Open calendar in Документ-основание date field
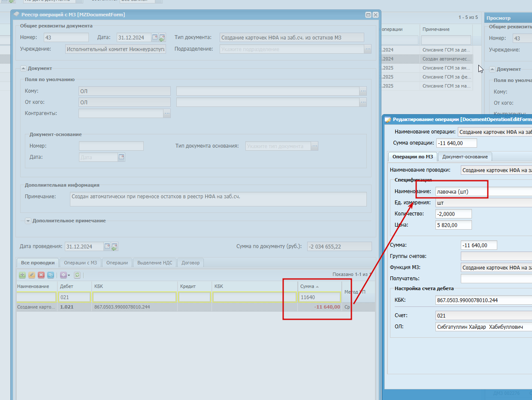The image size is (532, 400). coord(121,157)
